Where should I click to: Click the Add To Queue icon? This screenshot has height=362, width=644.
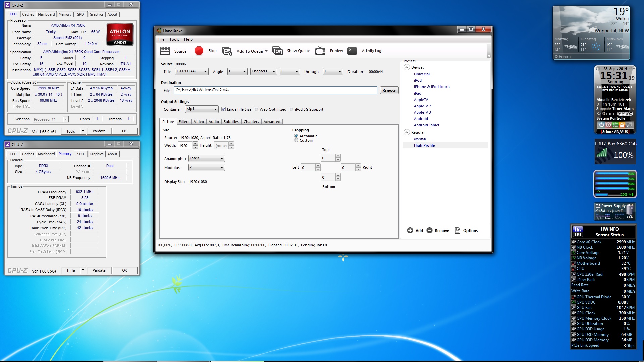tap(227, 51)
